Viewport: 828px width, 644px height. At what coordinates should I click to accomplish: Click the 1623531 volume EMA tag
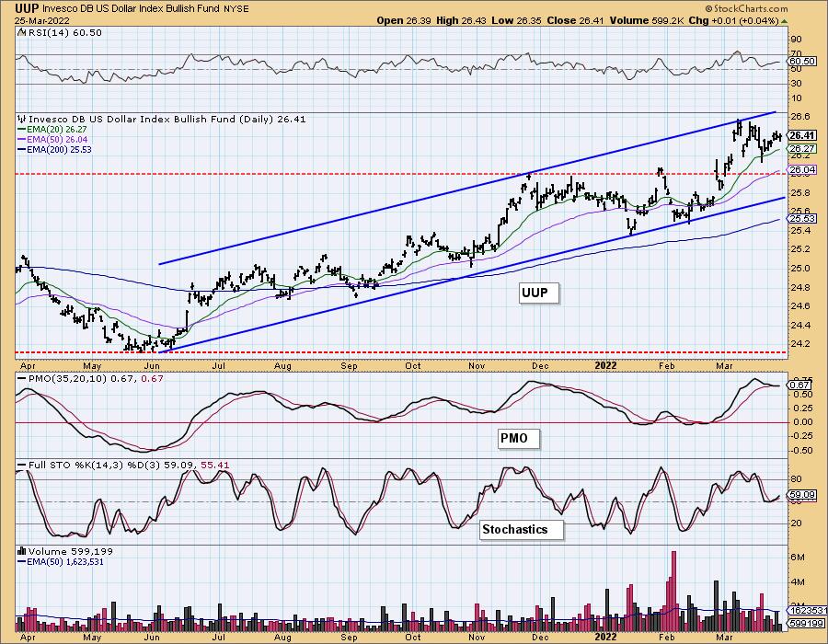coord(808,611)
